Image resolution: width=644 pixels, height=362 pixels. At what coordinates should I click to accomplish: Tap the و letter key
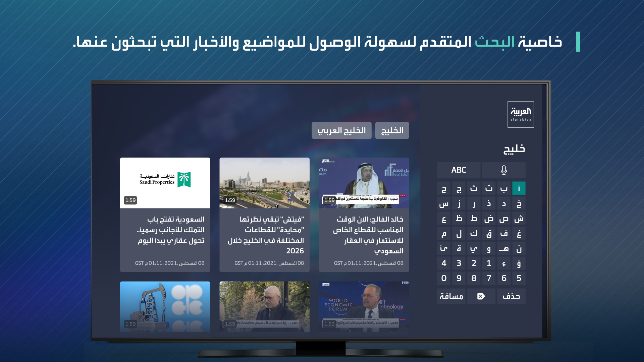point(489,249)
